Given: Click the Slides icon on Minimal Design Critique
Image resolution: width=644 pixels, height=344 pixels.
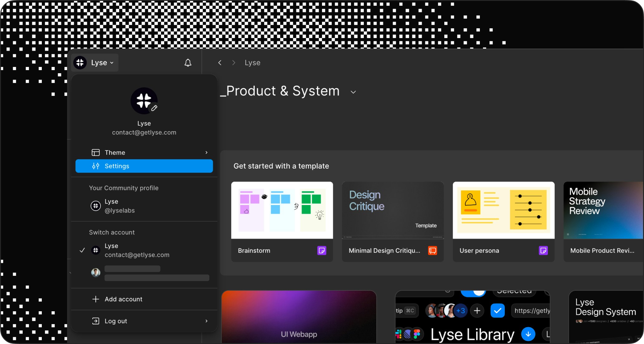Looking at the screenshot, I should (433, 250).
